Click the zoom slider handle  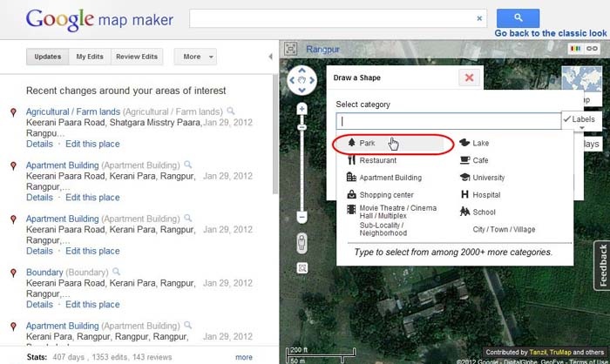(302, 127)
